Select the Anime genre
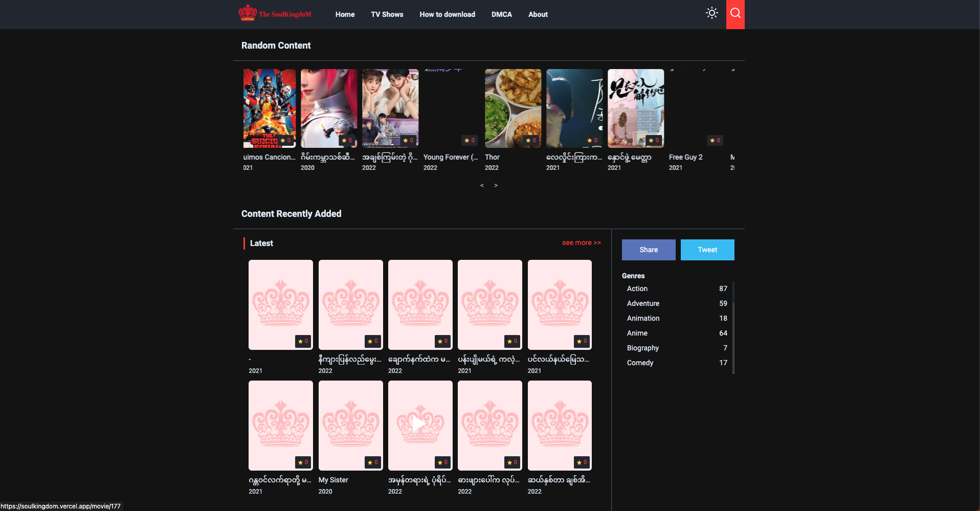 [x=637, y=333]
